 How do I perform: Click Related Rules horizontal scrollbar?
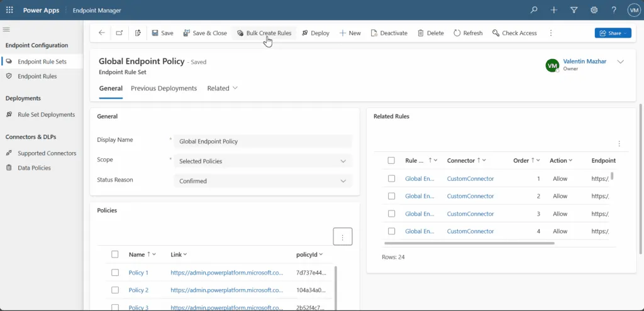pos(469,243)
